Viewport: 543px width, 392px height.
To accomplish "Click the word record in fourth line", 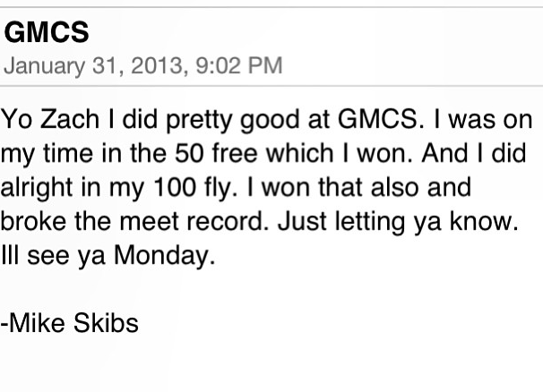I will coord(228,221).
